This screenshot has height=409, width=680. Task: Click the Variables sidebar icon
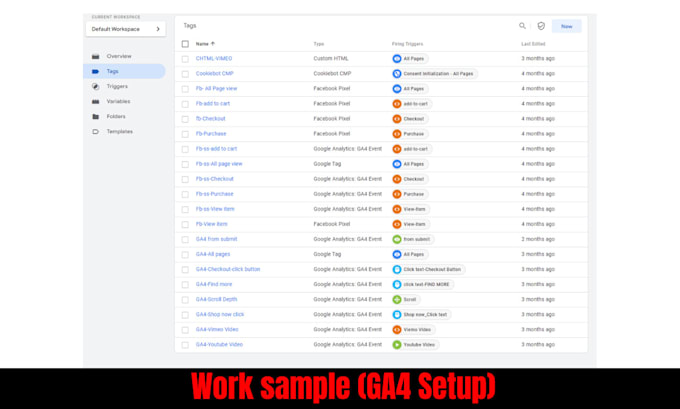click(x=95, y=101)
